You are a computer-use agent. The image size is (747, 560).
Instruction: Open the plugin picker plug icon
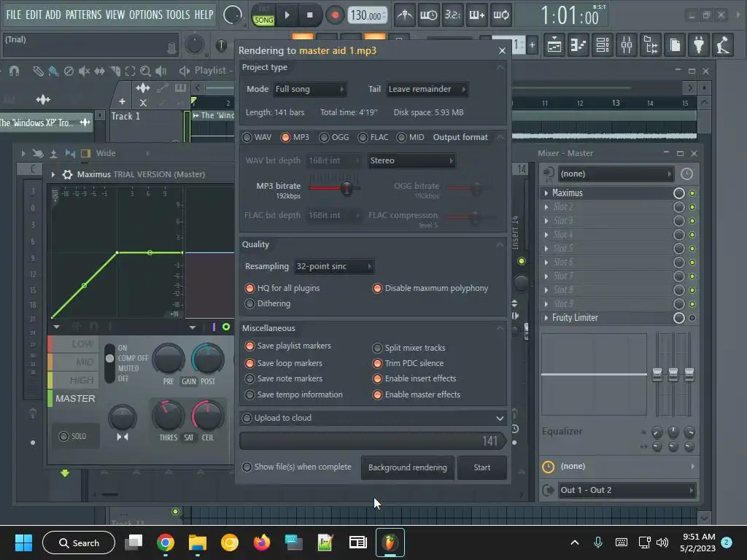pos(699,45)
